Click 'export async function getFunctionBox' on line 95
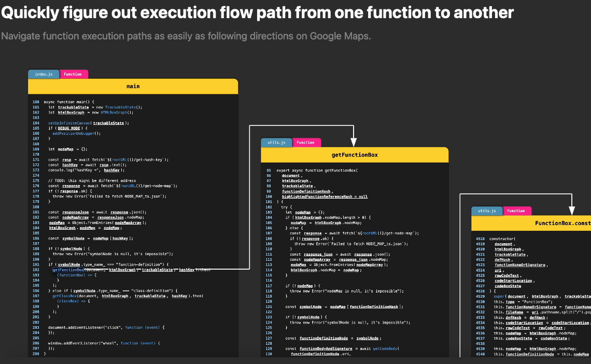The width and height of the screenshot is (591, 364). tap(317, 170)
